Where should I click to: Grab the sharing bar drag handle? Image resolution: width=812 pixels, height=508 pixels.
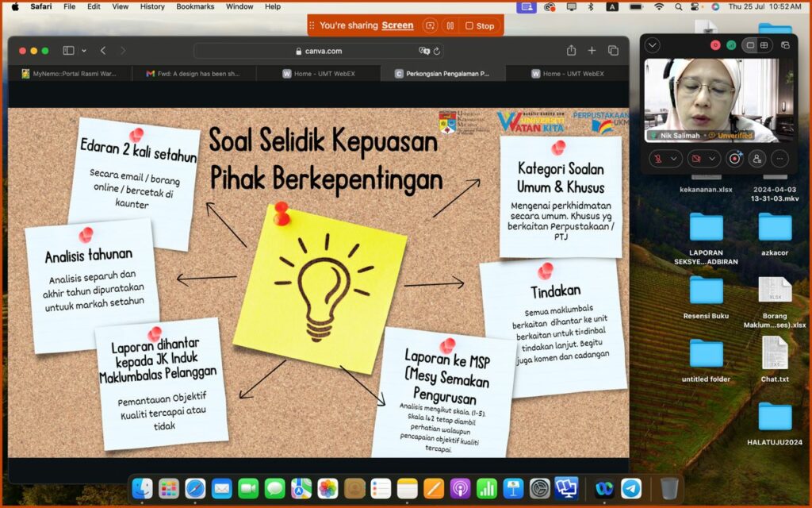(x=312, y=25)
